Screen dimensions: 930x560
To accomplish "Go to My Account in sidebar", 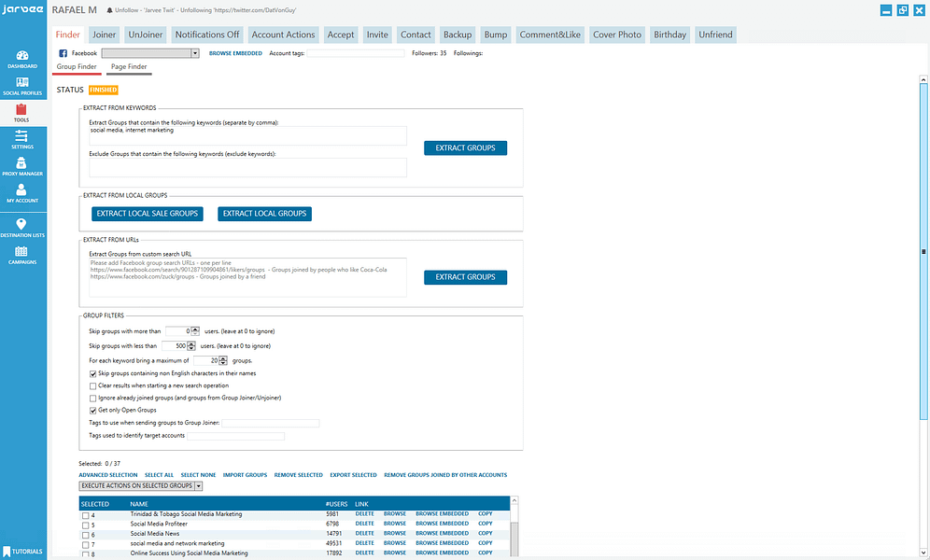I will pyautogui.click(x=22, y=194).
